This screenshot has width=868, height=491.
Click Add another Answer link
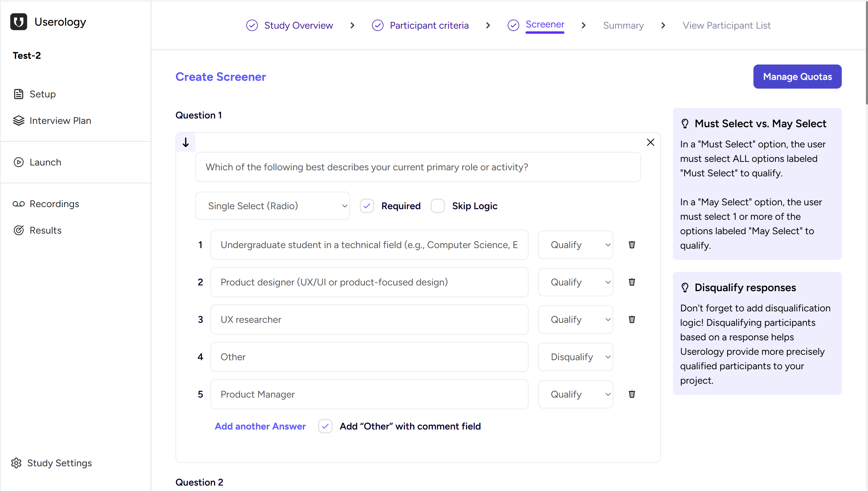click(x=260, y=426)
